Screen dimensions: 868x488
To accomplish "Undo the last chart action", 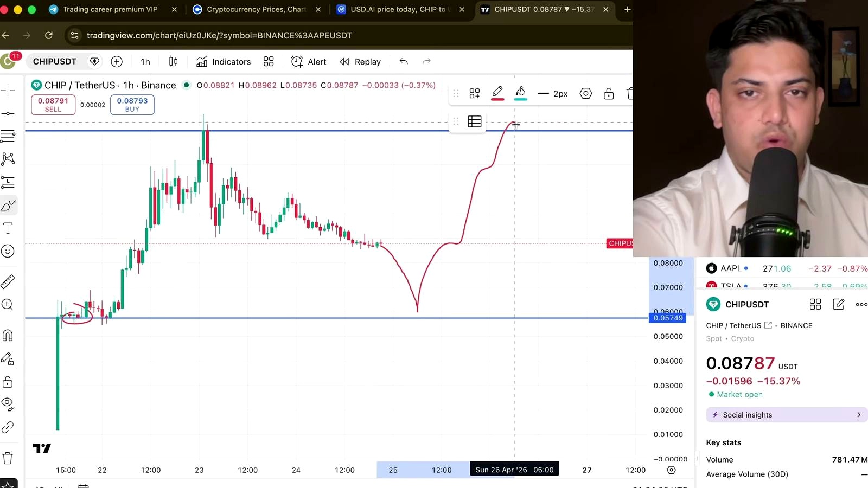I will pos(404,62).
